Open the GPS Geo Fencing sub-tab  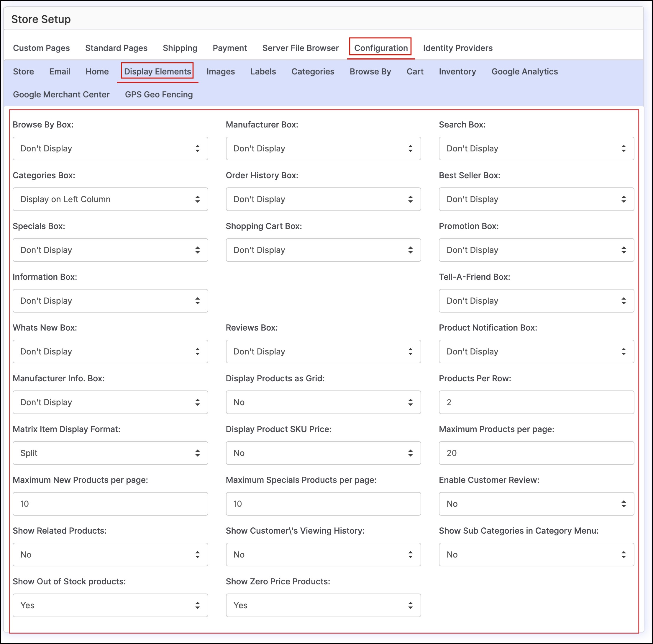pyautogui.click(x=159, y=95)
